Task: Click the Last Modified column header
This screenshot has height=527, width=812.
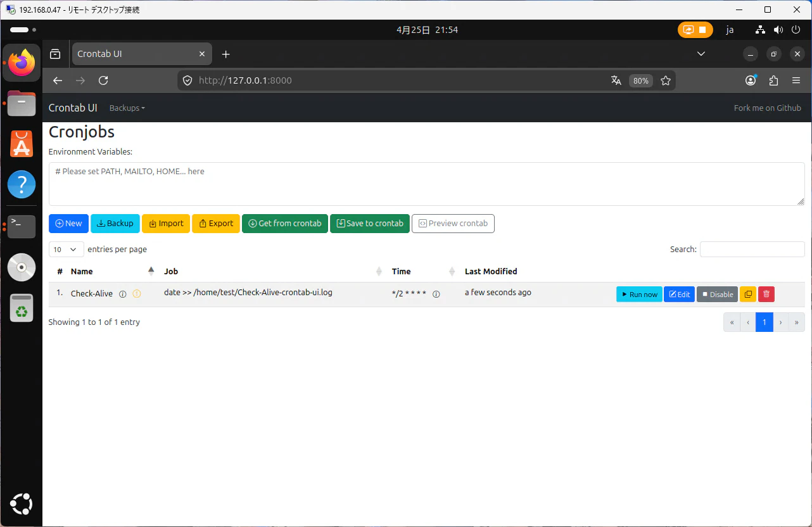Action: point(491,271)
